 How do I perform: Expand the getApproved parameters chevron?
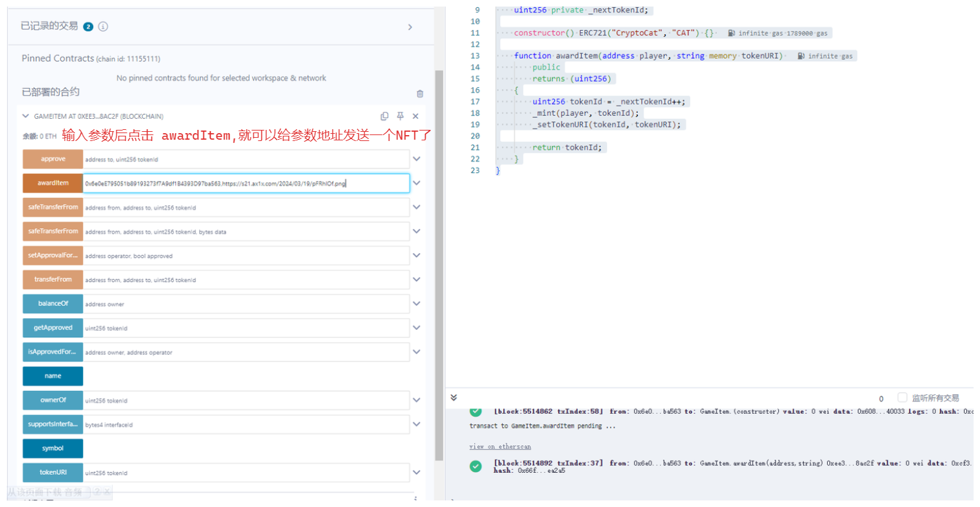coord(416,328)
